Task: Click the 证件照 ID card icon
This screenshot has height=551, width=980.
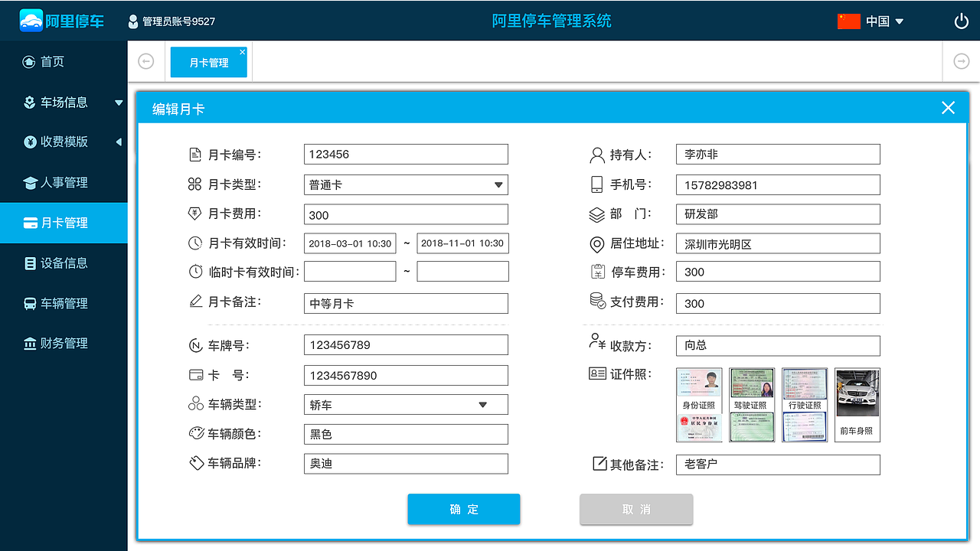Action: [597, 374]
